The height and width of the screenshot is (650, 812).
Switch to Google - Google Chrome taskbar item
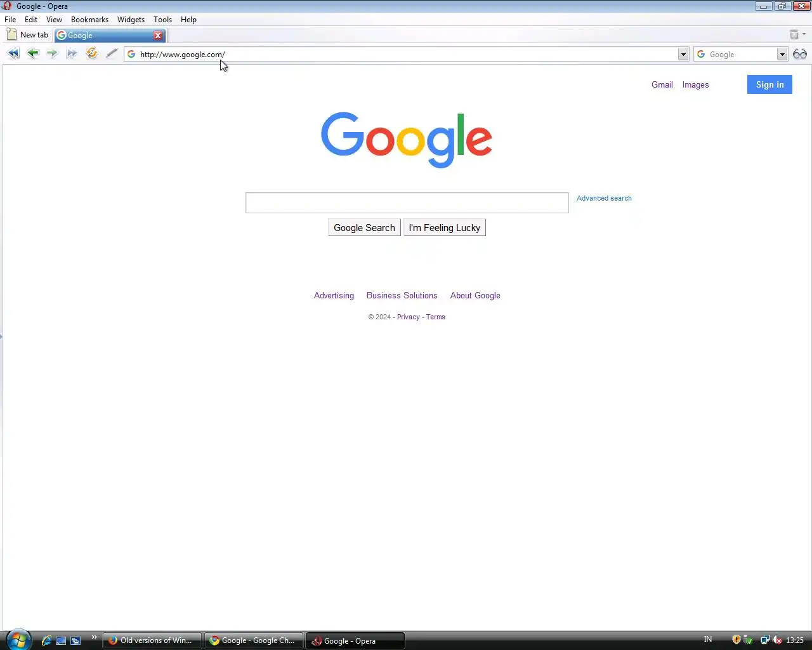254,640
